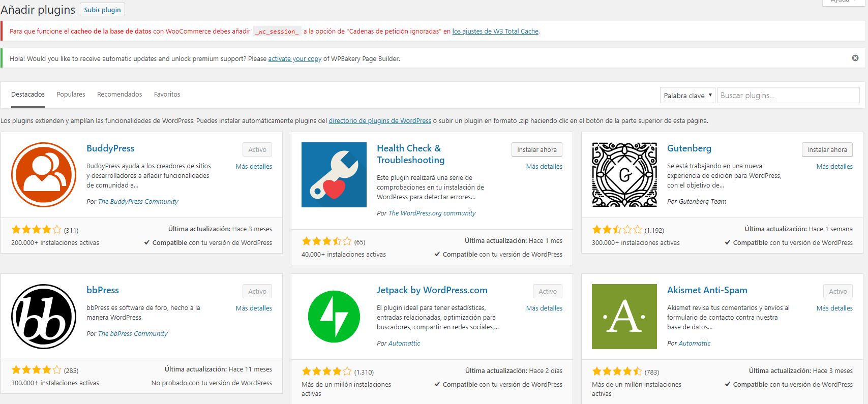
Task: Focus the Buscar plugins search field
Action: 788,96
